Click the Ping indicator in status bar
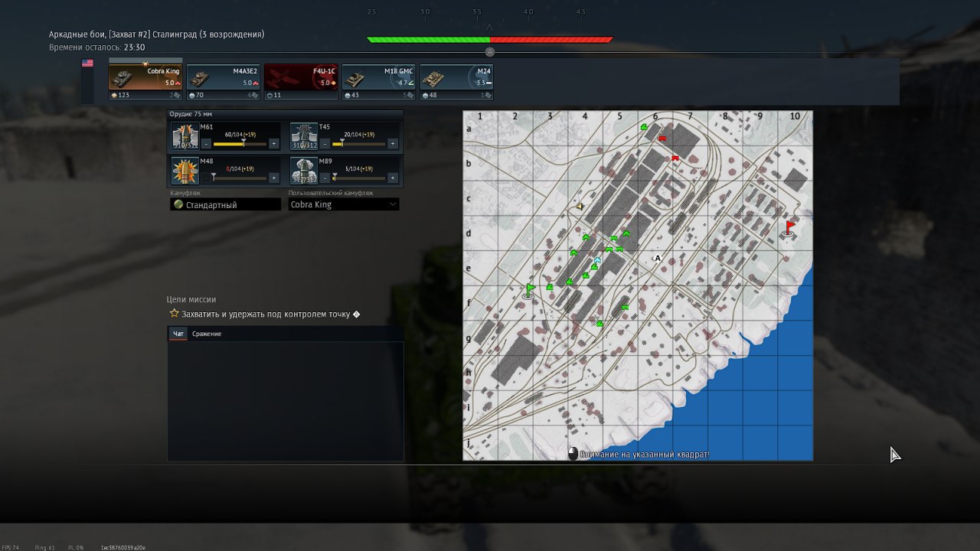 44,548
